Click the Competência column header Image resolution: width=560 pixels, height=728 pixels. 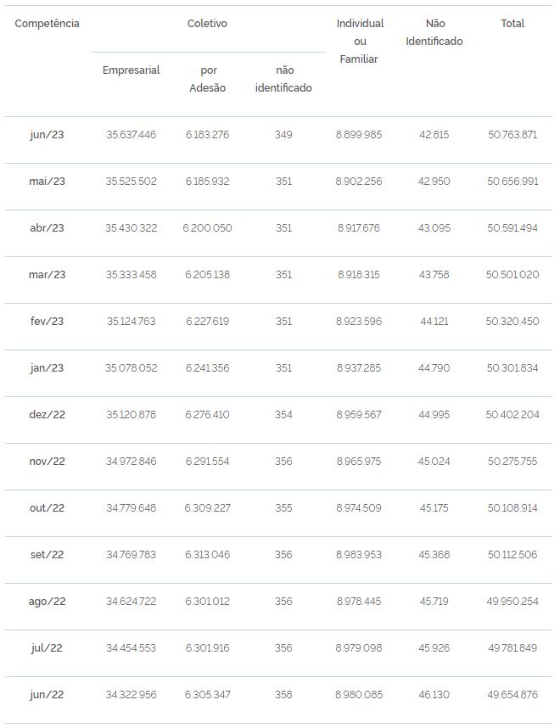click(x=47, y=23)
